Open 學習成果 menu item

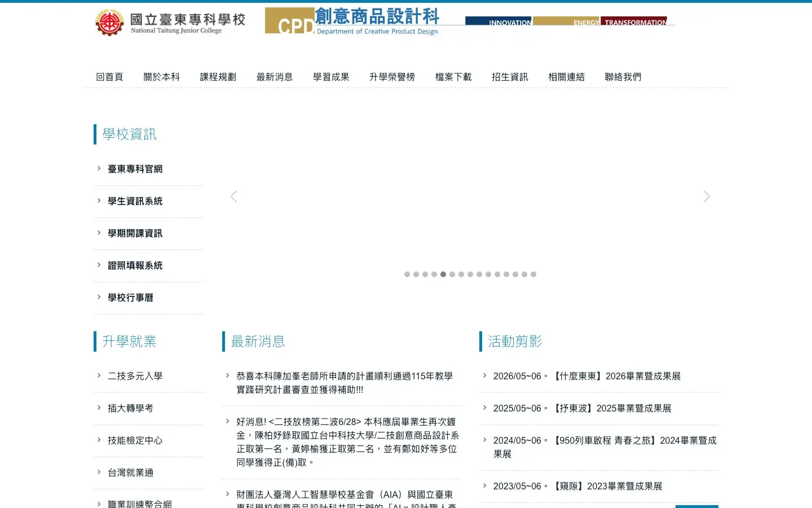331,77
